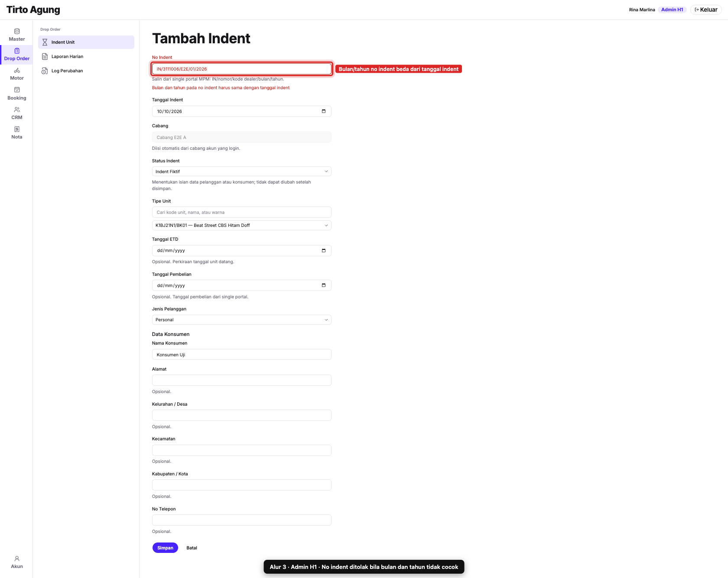Click the disabled Cabang E2E A field
728x578 pixels.
[242, 137]
